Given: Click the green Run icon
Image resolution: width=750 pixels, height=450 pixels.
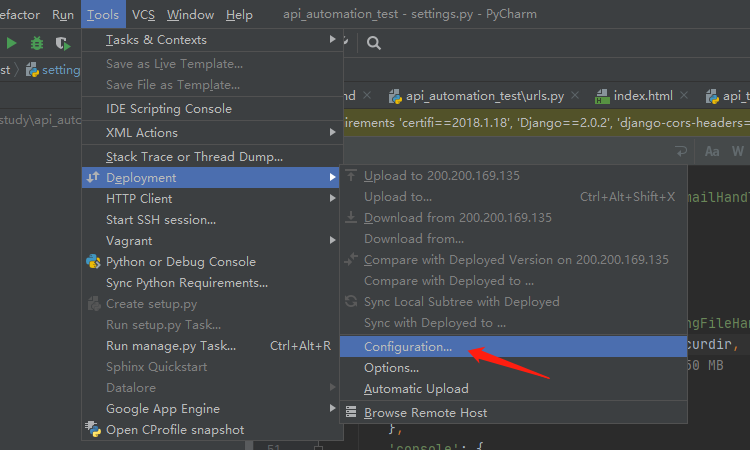Looking at the screenshot, I should point(11,43).
